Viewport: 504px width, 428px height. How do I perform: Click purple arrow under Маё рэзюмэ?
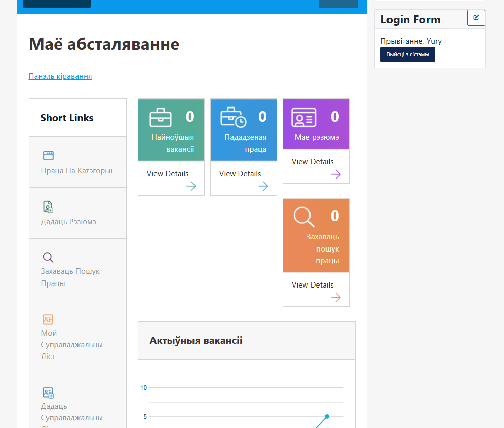click(336, 174)
